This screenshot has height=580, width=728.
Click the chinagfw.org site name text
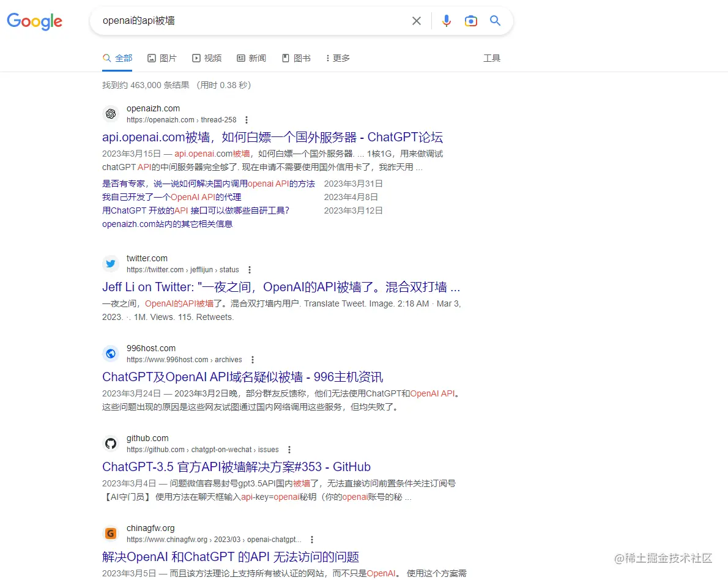[x=150, y=529]
